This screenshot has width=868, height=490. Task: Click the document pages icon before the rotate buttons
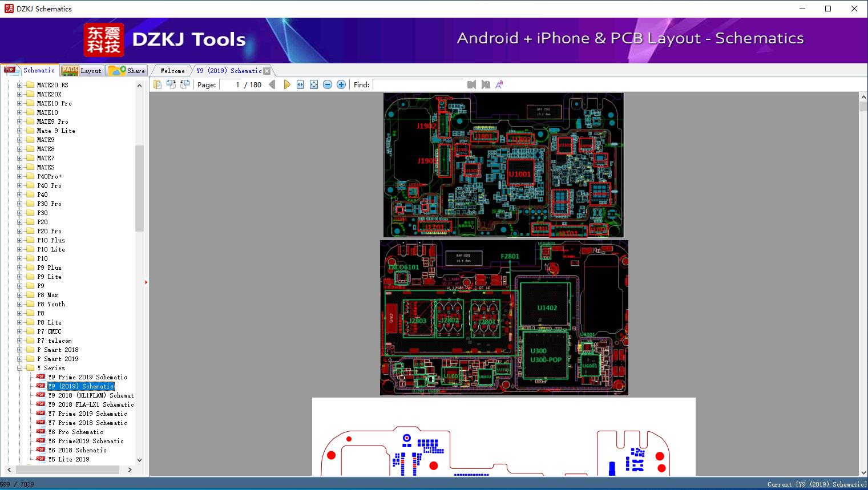[158, 84]
